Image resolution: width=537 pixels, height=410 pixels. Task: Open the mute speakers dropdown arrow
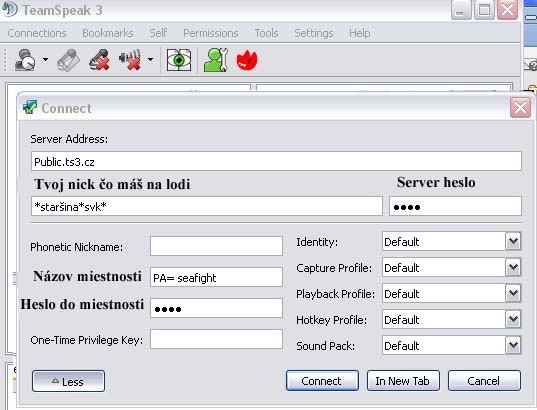pyautogui.click(x=150, y=60)
